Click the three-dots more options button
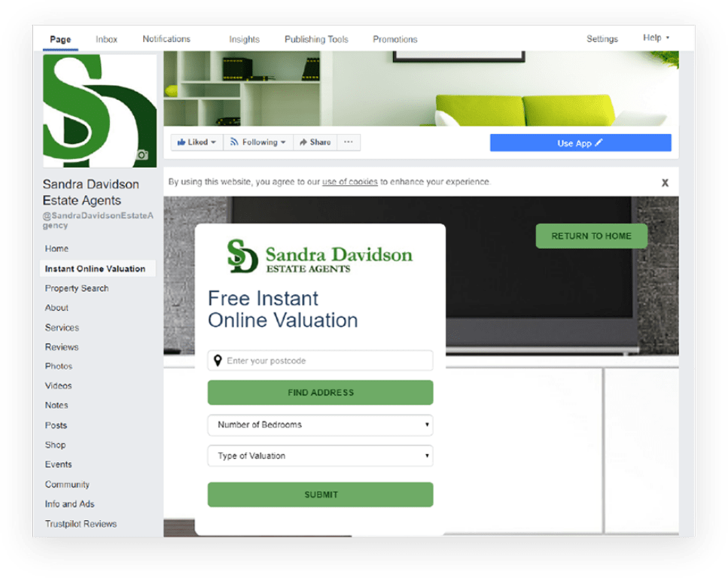The height and width of the screenshot is (578, 728). [x=349, y=142]
